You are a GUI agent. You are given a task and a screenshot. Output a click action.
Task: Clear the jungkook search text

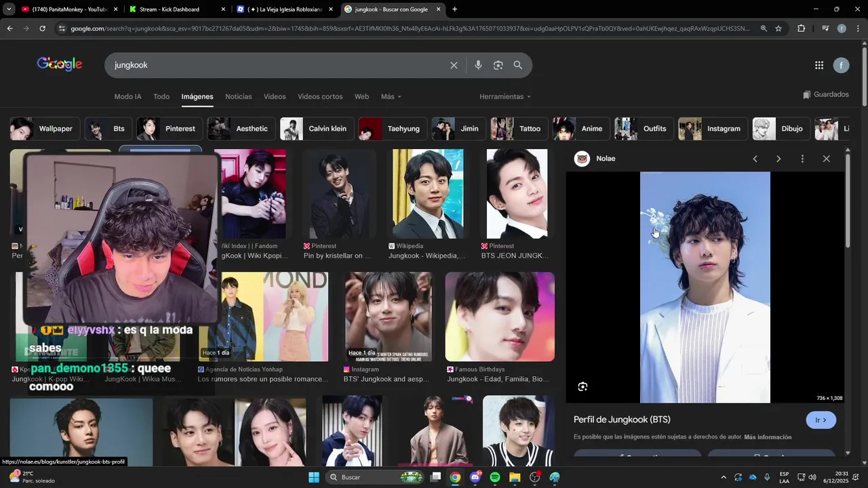[454, 65]
